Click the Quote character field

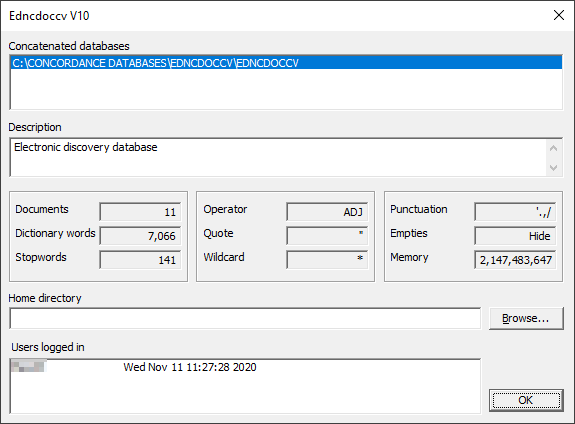tap(327, 236)
